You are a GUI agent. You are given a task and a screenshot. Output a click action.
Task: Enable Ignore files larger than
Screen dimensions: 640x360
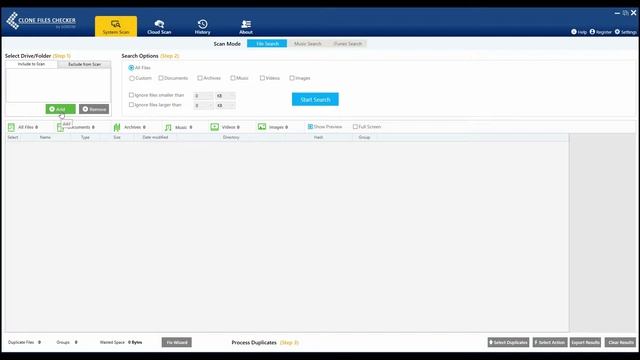point(131,105)
